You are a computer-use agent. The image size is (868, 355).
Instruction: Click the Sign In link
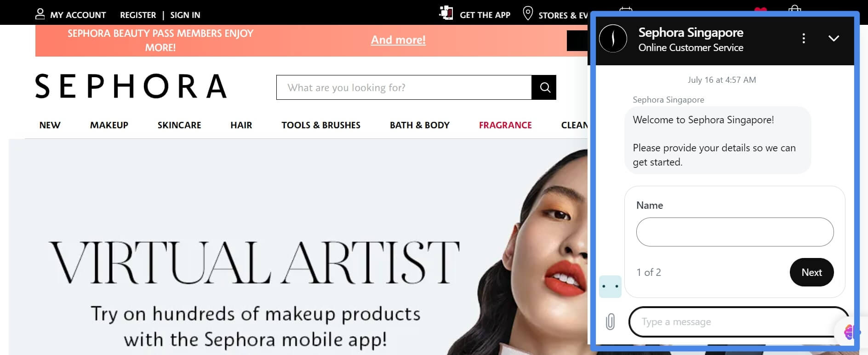(x=185, y=15)
